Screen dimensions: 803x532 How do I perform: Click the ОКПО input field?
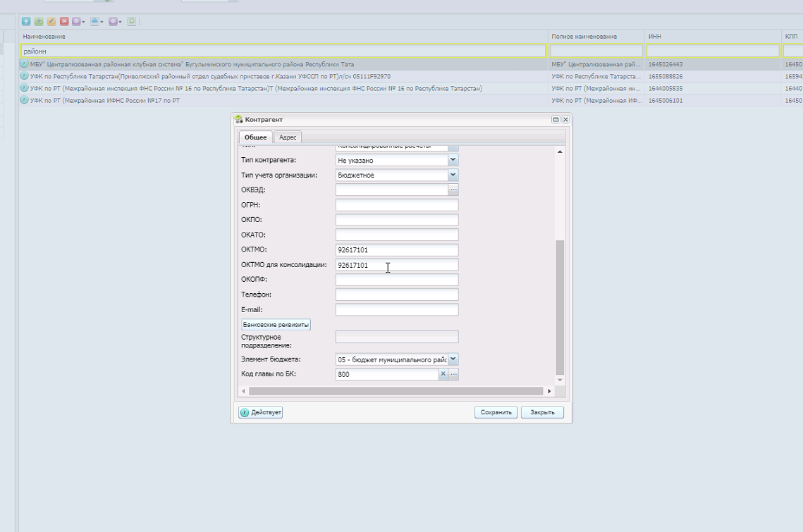[x=397, y=220]
